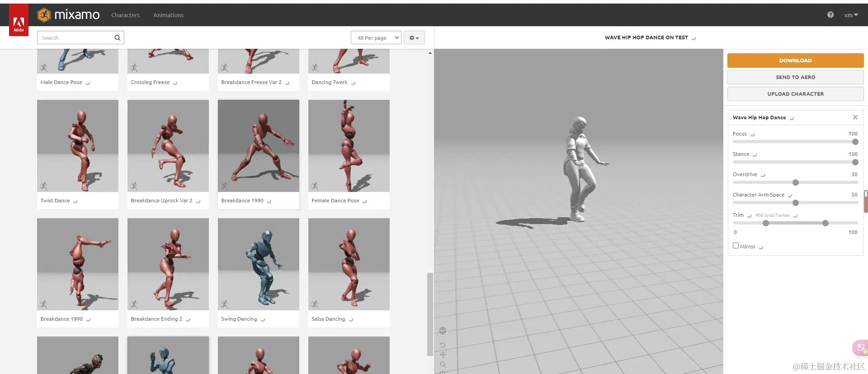Image resolution: width=868 pixels, height=374 pixels.
Task: Click the animation list vertical scrollbar thumb
Action: click(x=430, y=314)
